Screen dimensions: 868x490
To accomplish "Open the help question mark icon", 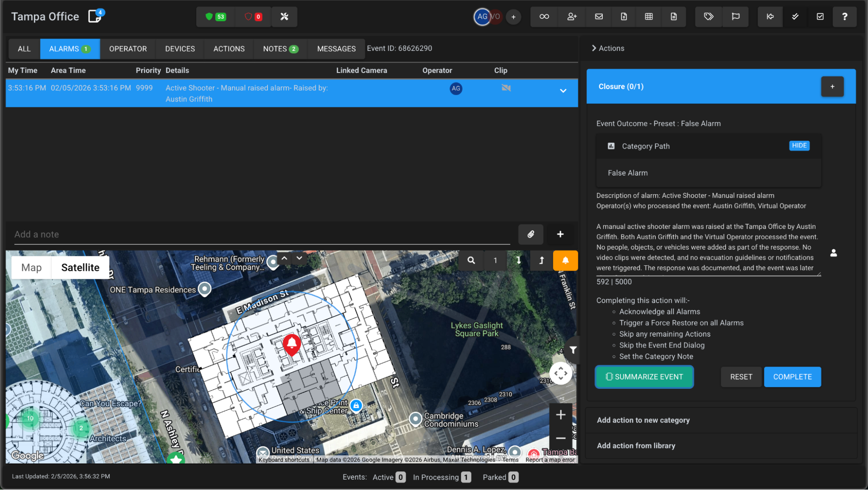I will (x=844, y=17).
